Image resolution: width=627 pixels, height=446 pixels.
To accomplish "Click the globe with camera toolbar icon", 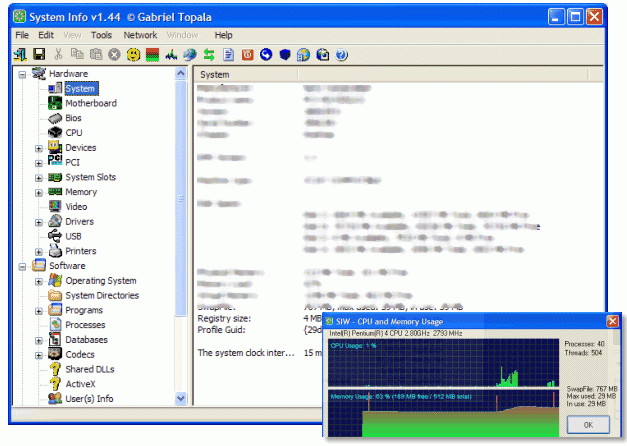I will click(x=323, y=55).
